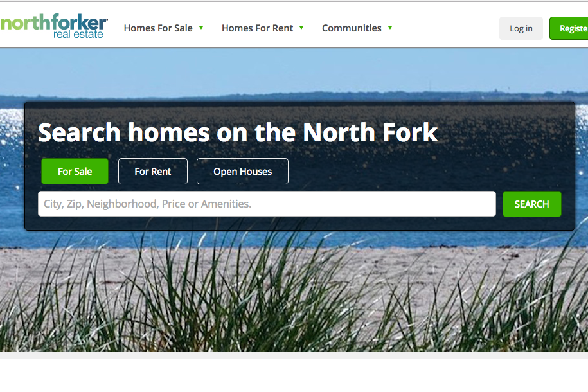Image resolution: width=588 pixels, height=392 pixels.
Task: Click the real estate tagline under logo
Action: point(78,34)
